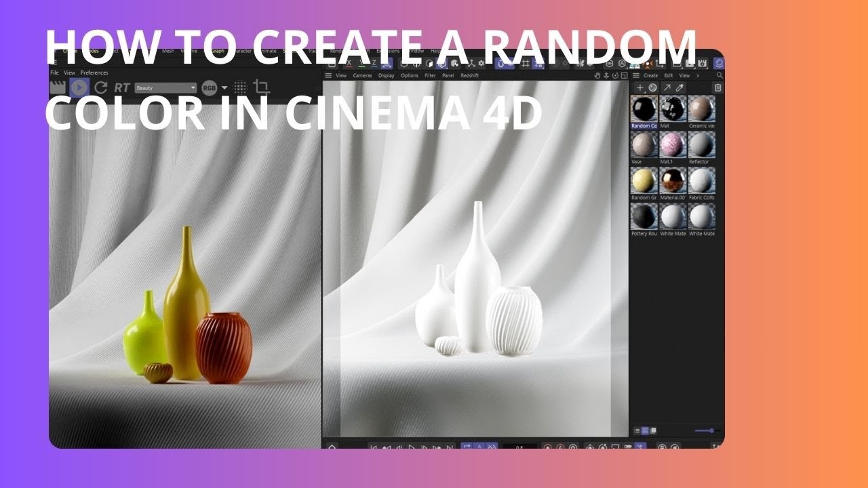Start a render with the clapperboard icon
Viewport: 868px width, 488px height.
pos(58,87)
